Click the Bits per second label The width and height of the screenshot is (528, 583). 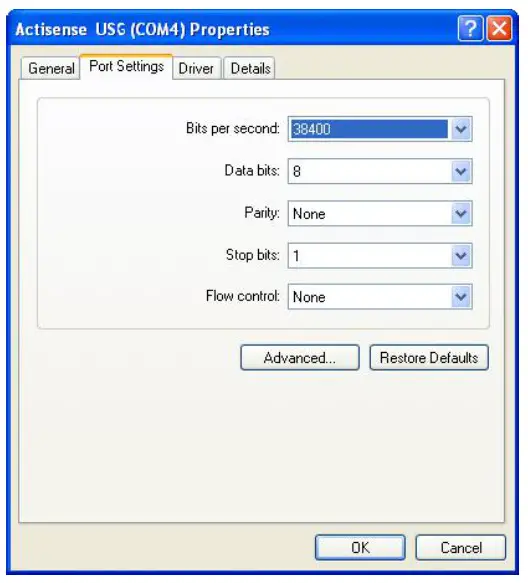233,129
